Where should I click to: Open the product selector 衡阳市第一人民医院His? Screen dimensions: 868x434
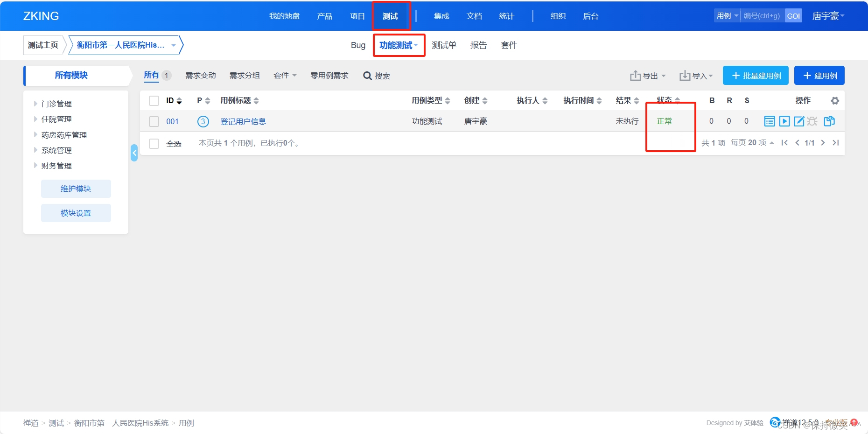click(x=126, y=45)
